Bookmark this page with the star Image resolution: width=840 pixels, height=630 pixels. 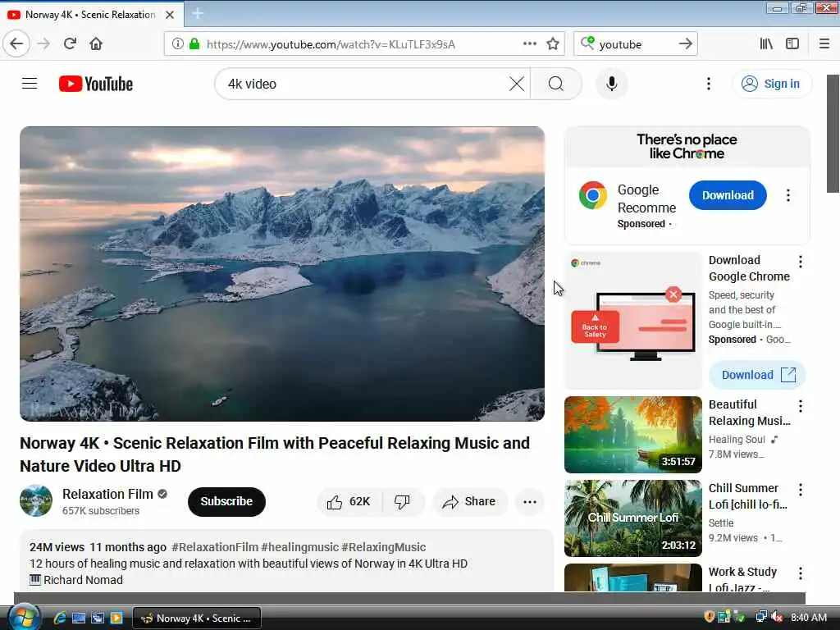pyautogui.click(x=553, y=44)
